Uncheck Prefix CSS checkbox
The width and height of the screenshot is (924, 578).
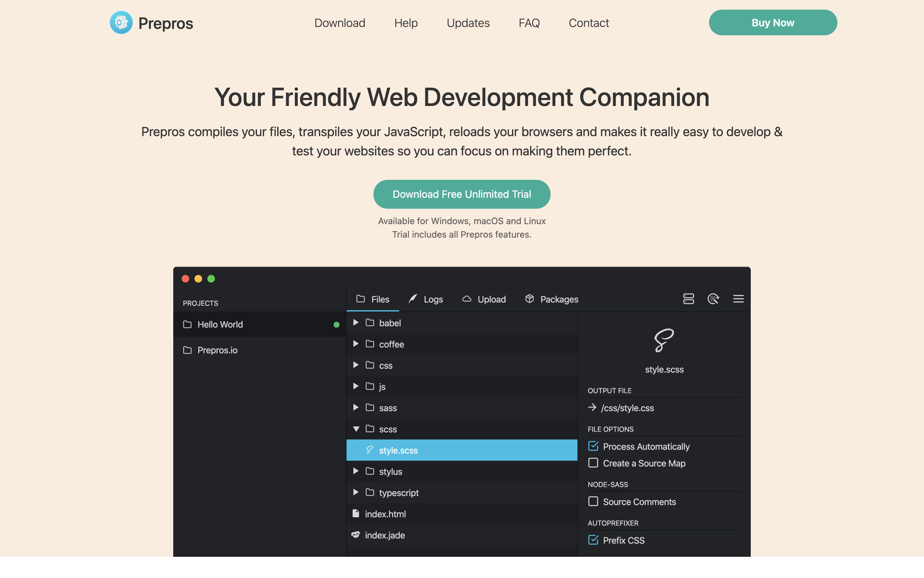click(593, 539)
